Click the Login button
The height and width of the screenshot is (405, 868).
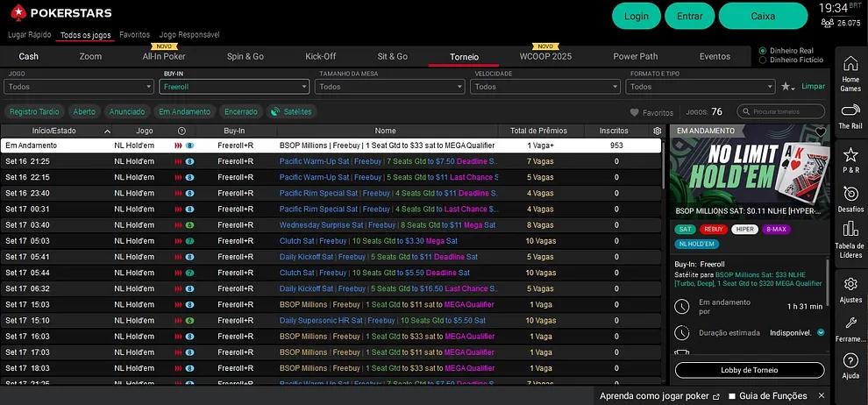click(x=636, y=16)
